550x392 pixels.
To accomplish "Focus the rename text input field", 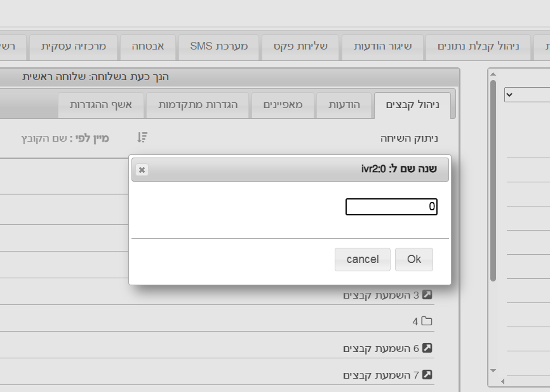I will [x=391, y=206].
